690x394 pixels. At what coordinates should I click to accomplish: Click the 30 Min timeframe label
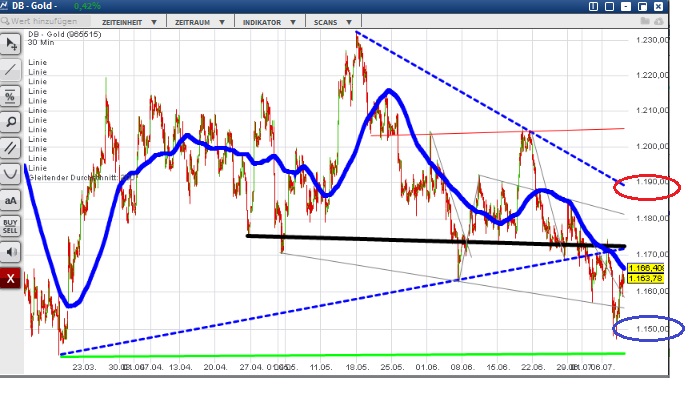41,43
